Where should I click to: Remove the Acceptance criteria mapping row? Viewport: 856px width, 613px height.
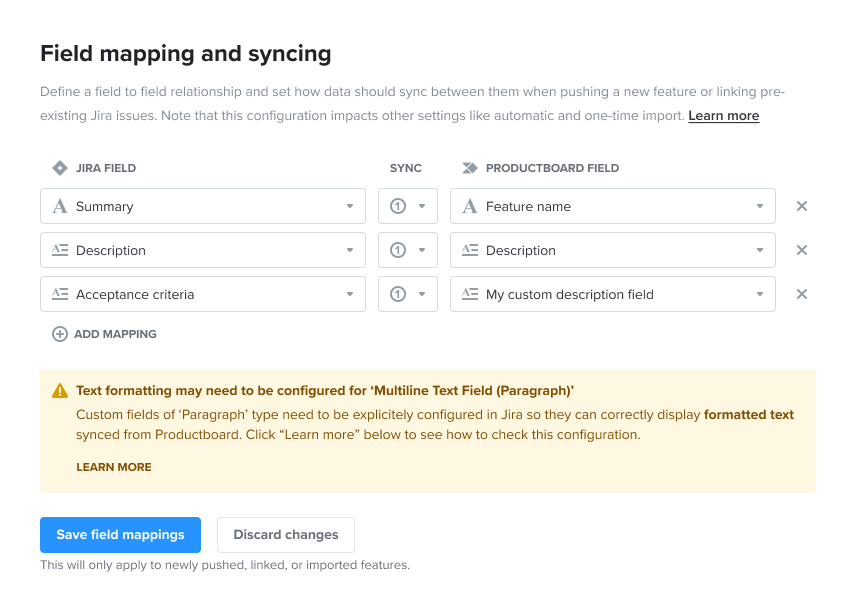click(801, 294)
